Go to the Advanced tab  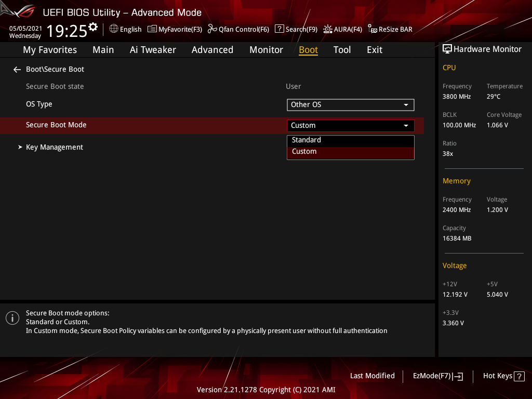pos(212,50)
